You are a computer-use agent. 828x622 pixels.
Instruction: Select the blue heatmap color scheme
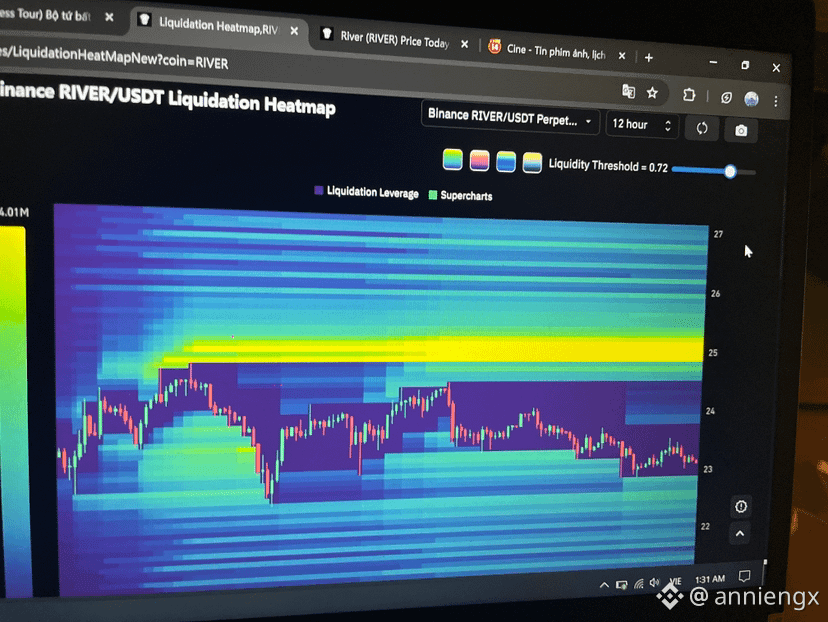pos(506,162)
